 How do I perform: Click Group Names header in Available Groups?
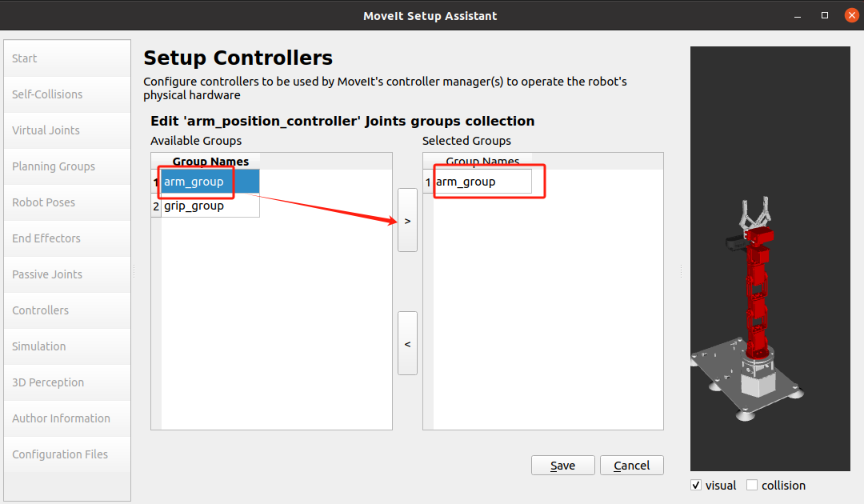[210, 162]
